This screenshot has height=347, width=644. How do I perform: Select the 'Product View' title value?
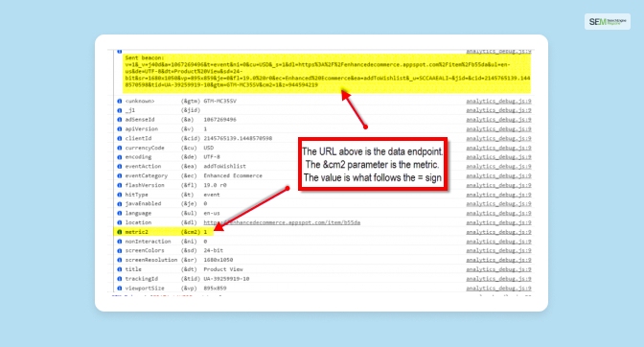tap(223, 269)
